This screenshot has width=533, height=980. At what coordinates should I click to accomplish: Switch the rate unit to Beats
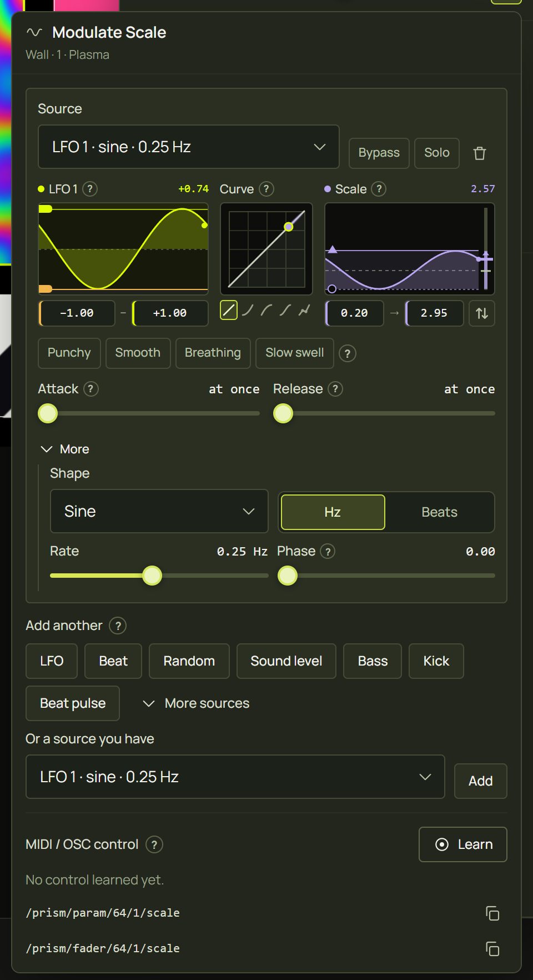coord(439,512)
